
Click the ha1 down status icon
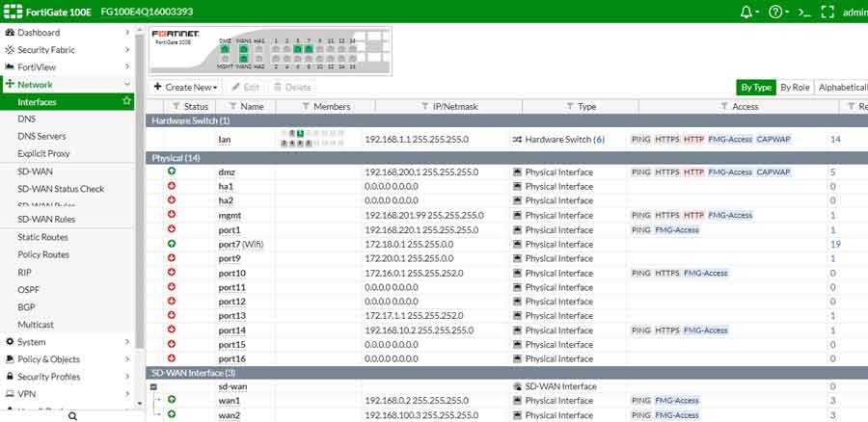(x=172, y=186)
